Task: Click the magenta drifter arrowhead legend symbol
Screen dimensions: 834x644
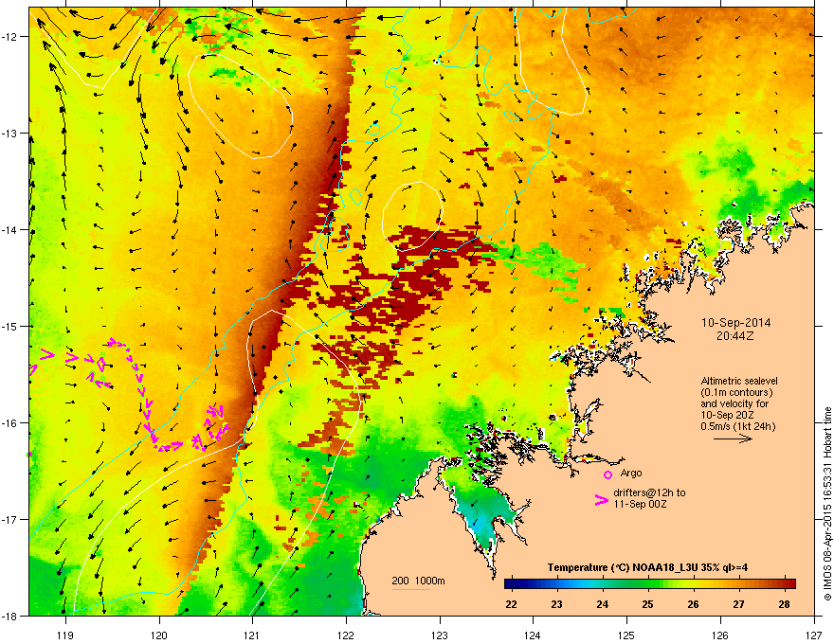Action: [602, 500]
